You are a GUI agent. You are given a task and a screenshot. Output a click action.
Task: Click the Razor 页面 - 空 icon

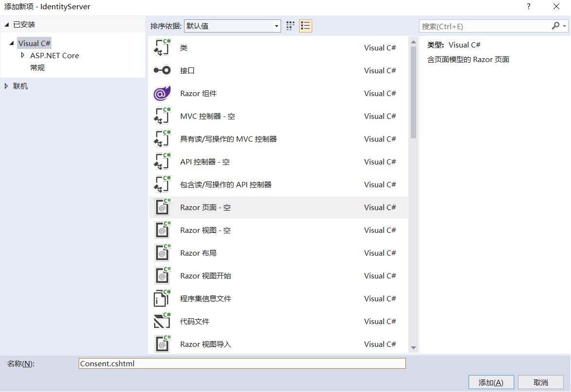tap(162, 207)
